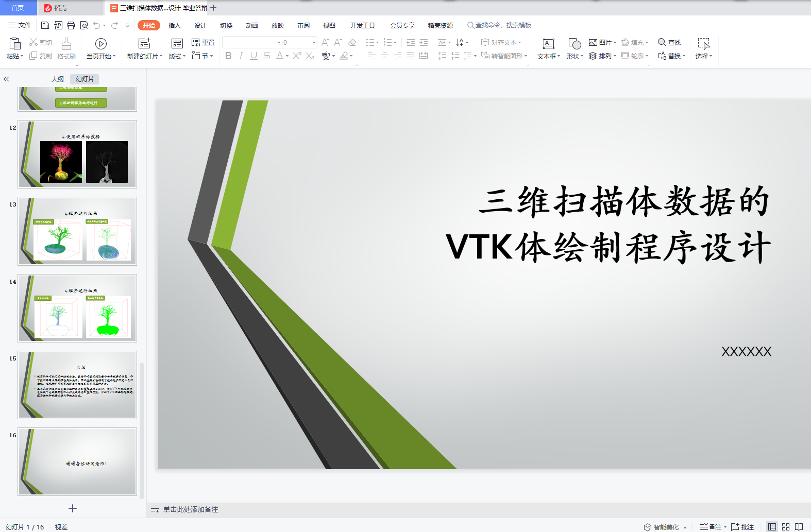The height and width of the screenshot is (532, 811).
Task: Open slide sorter view in status bar
Action: tap(786, 527)
